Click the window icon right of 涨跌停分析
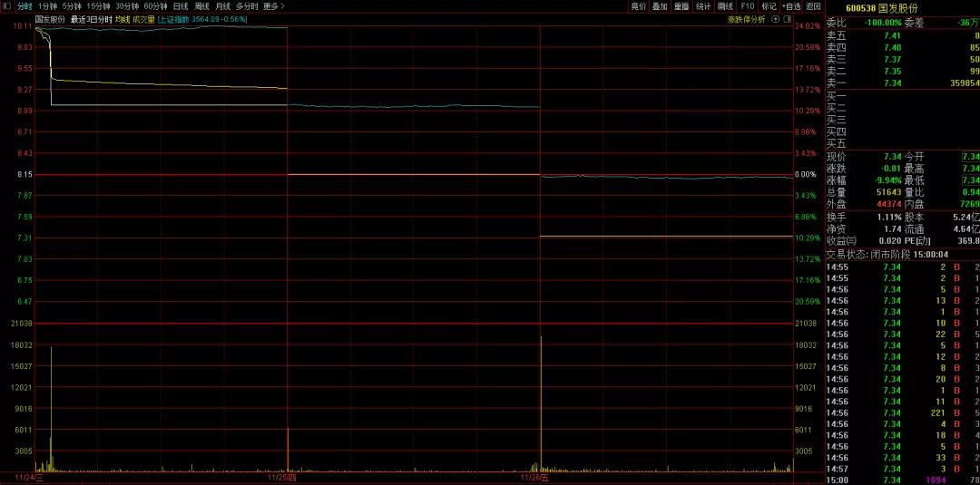The height and width of the screenshot is (485, 980). point(788,19)
